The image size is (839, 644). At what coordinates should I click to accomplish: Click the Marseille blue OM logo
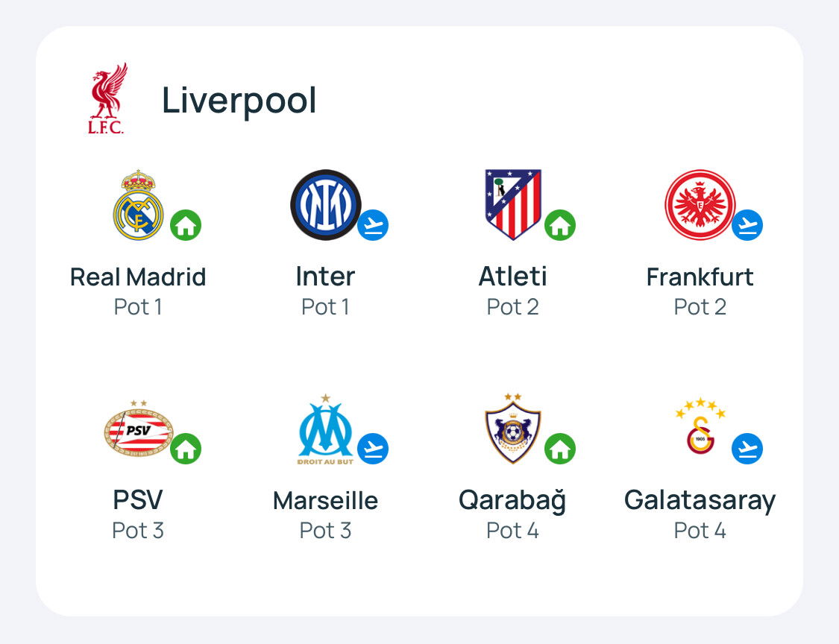[x=325, y=429]
